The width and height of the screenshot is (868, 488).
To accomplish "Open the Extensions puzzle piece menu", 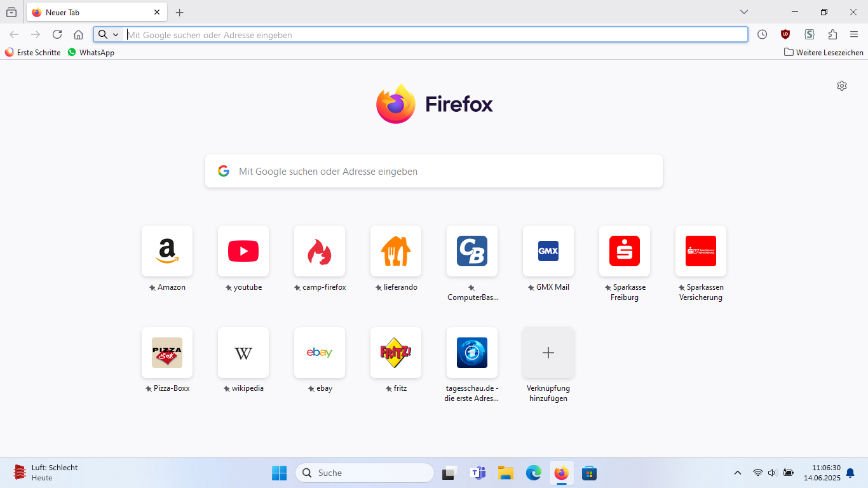I will [832, 34].
